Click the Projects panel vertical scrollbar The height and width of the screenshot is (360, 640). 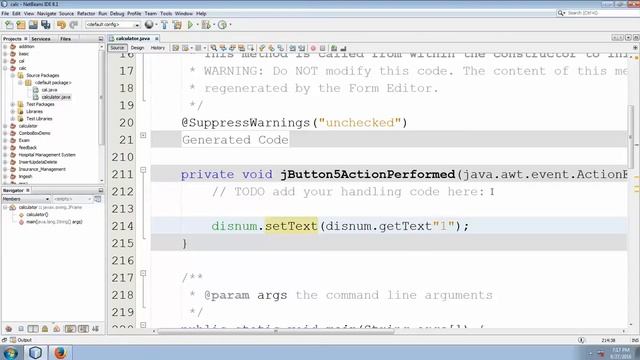[101, 97]
